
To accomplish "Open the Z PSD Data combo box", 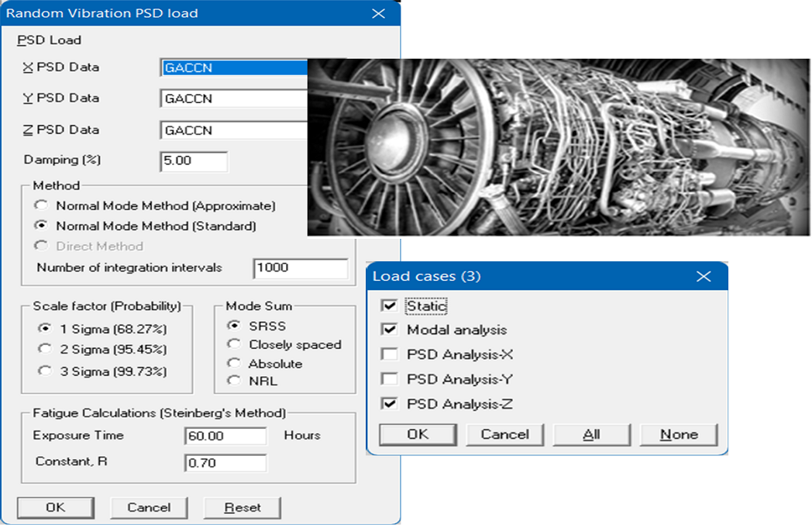I will tap(234, 130).
